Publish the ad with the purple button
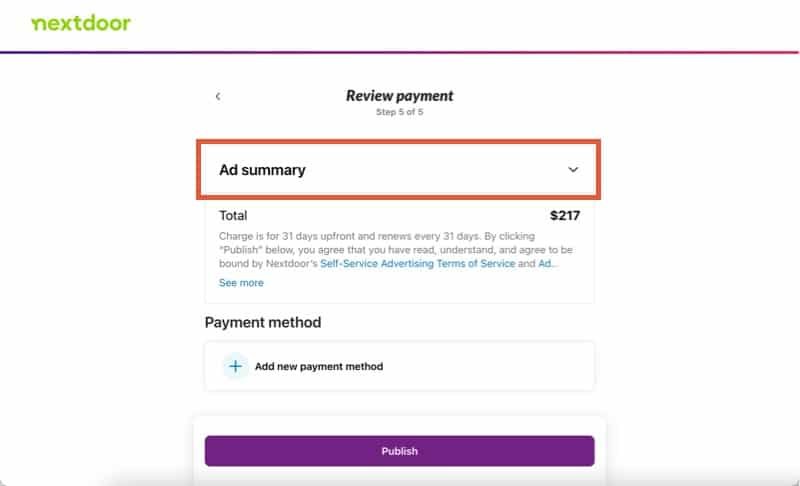Image resolution: width=800 pixels, height=486 pixels. pyautogui.click(x=399, y=451)
